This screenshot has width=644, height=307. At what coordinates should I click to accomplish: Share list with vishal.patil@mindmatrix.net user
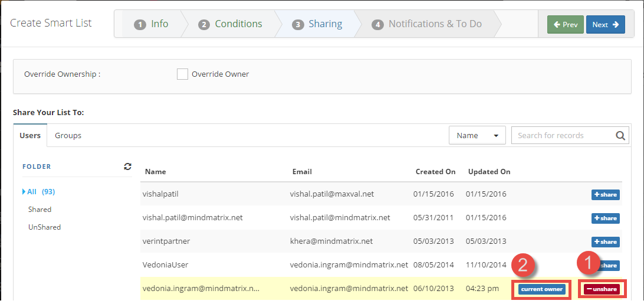[x=605, y=218]
